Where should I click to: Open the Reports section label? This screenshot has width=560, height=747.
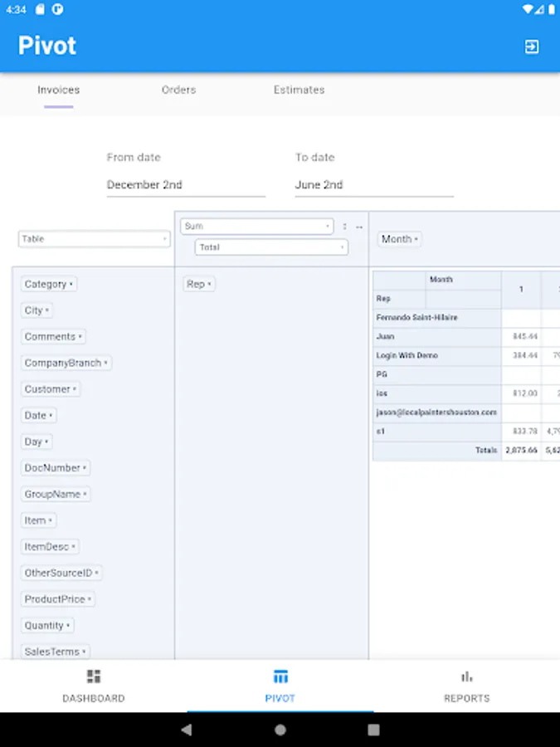(x=466, y=698)
